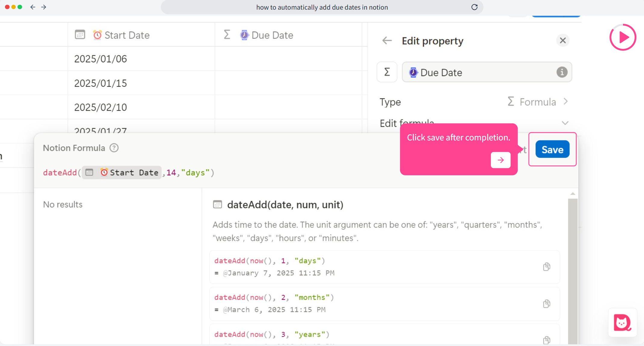Play the tutorial with pink play button
Screen dimensions: 644x346
coord(623,37)
